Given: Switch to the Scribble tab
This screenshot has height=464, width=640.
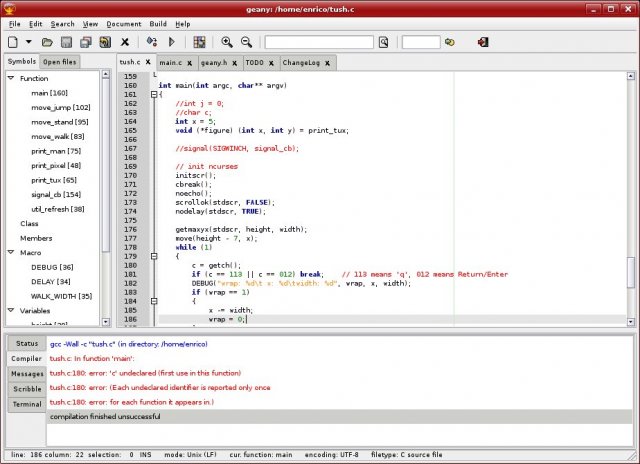Looking at the screenshot, I should click(x=27, y=389).
